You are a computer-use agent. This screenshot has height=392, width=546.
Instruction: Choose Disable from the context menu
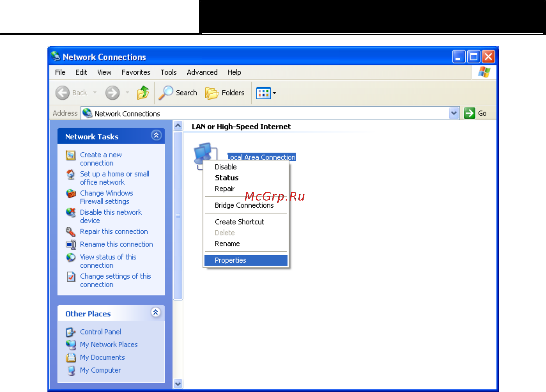(x=246, y=167)
